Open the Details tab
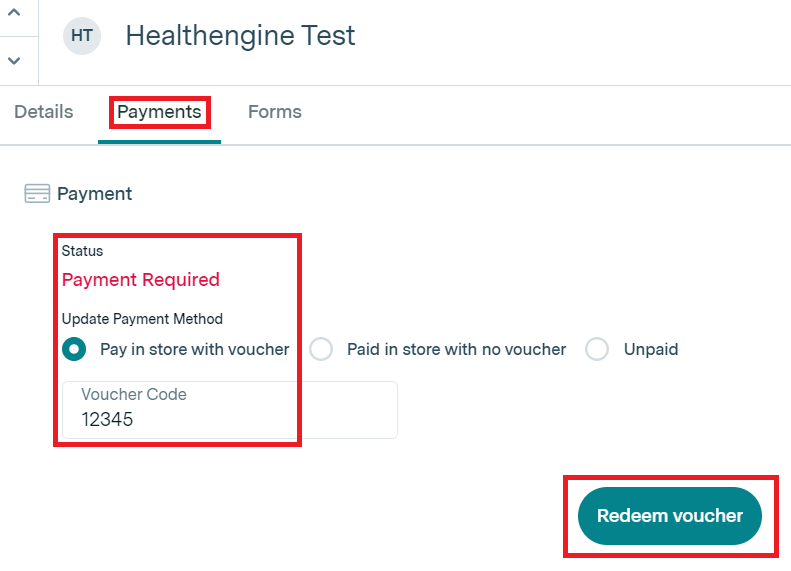Screen dimensions: 791x571 click(44, 112)
